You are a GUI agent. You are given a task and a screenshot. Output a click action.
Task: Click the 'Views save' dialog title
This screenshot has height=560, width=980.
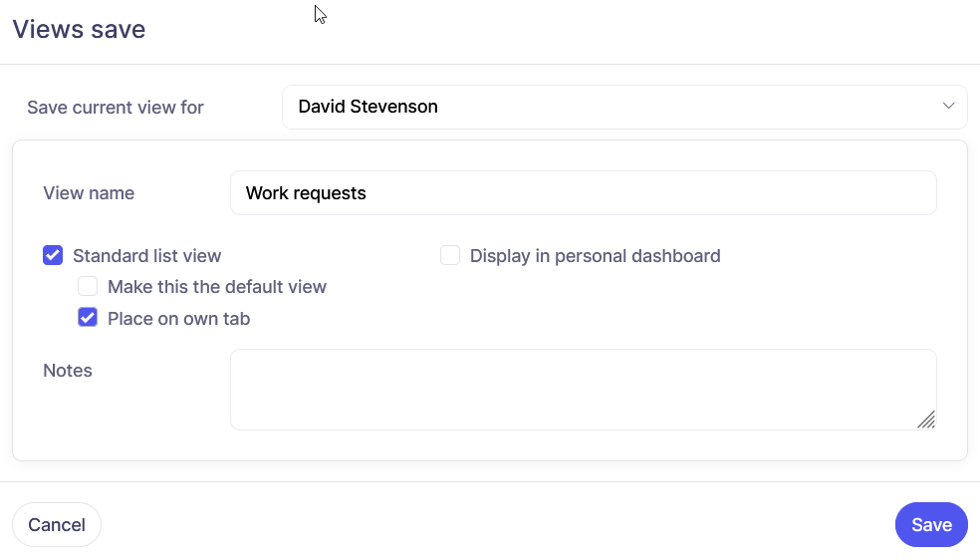(79, 29)
